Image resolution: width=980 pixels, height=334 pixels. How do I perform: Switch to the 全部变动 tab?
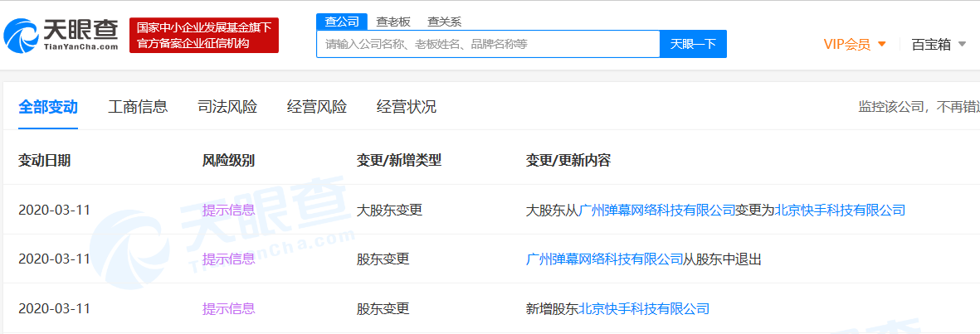click(48, 107)
